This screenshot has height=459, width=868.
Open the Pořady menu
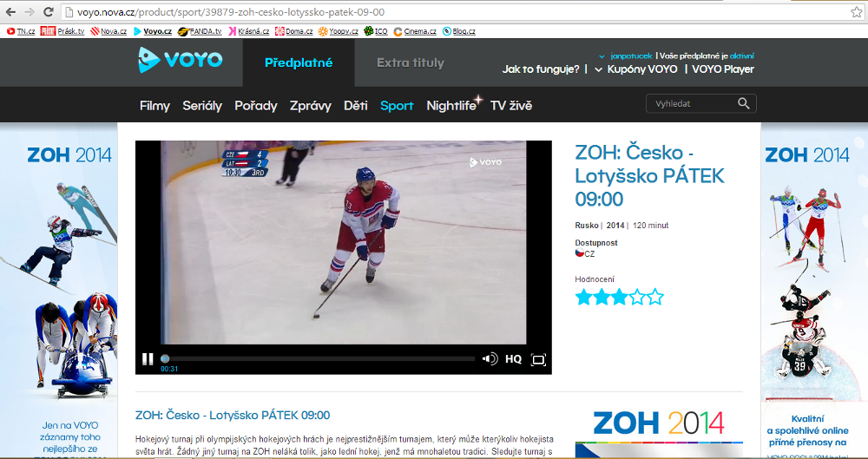pyautogui.click(x=256, y=106)
